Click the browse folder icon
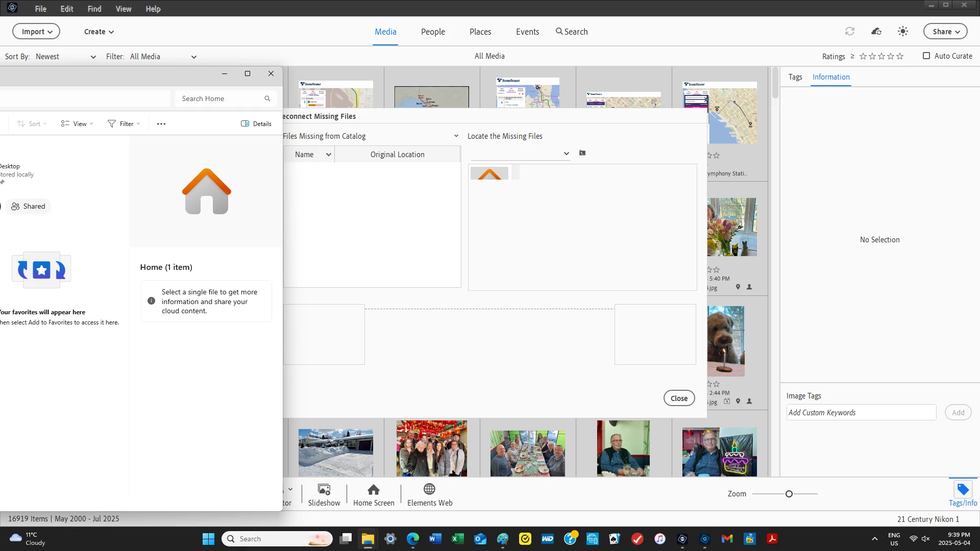Viewport: 980px width, 551px height. (x=582, y=153)
